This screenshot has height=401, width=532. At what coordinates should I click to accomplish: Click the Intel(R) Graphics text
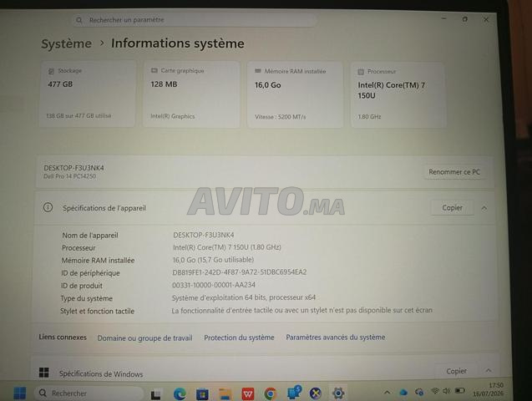[x=173, y=116]
